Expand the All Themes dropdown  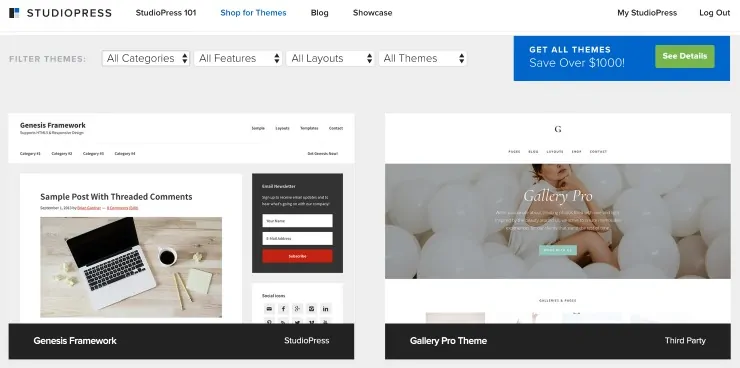click(423, 59)
